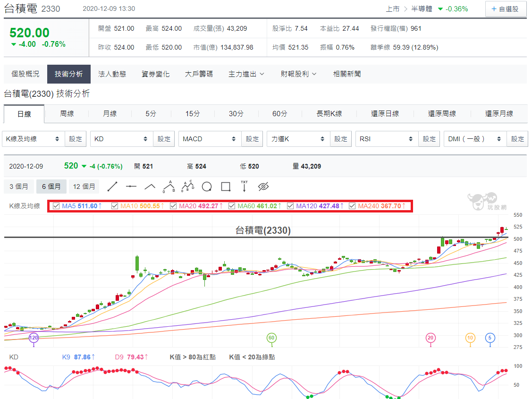Select the angle line drawing tool
This screenshot has width=532, height=399.
(x=150, y=187)
